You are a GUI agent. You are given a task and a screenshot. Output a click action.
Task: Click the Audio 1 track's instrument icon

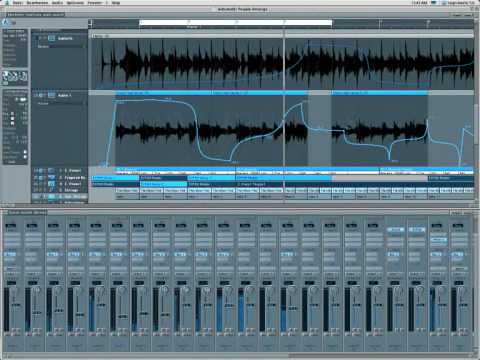pos(52,95)
